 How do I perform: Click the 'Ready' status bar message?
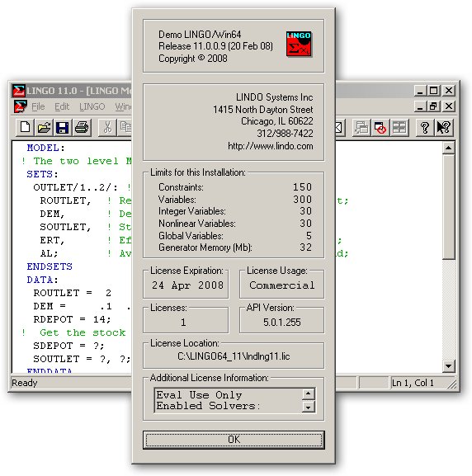[x=24, y=383]
